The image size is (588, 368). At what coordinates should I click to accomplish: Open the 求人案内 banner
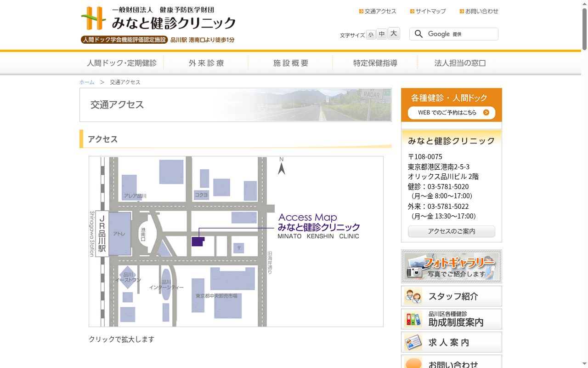[452, 342]
